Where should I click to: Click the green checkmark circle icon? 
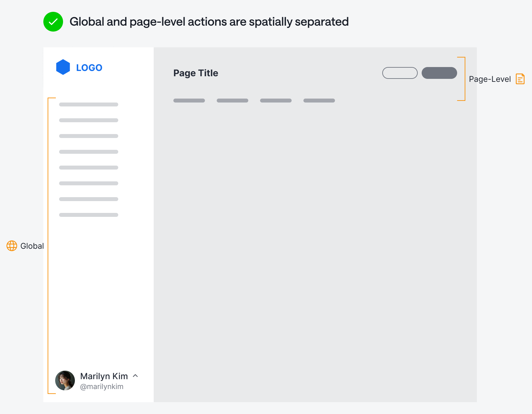(53, 22)
